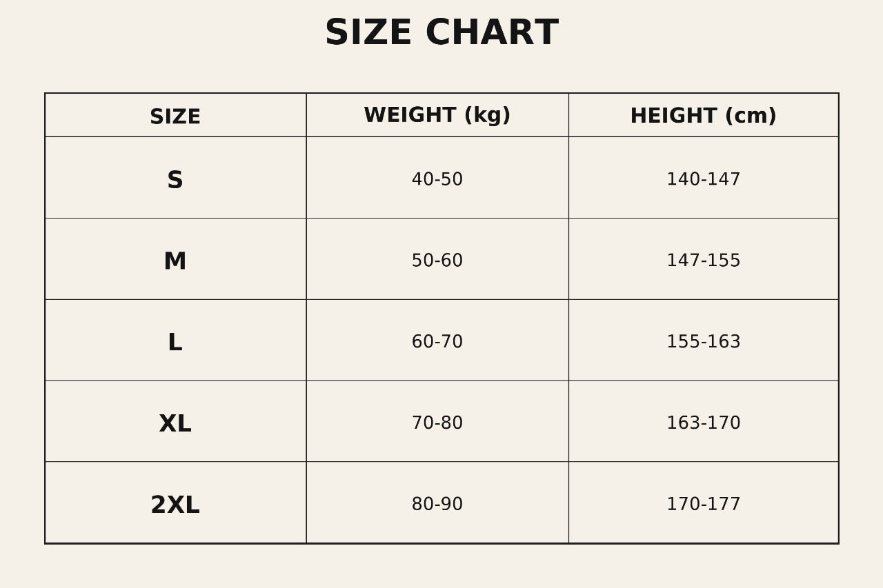Viewport: 883px width, 588px height.
Task: Click the word SIZE in the title
Action: tap(368, 34)
